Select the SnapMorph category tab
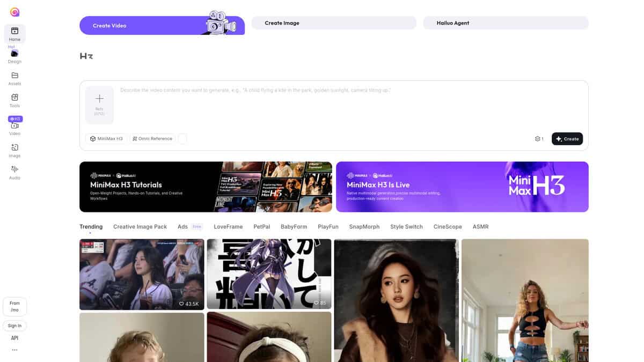 (364, 227)
